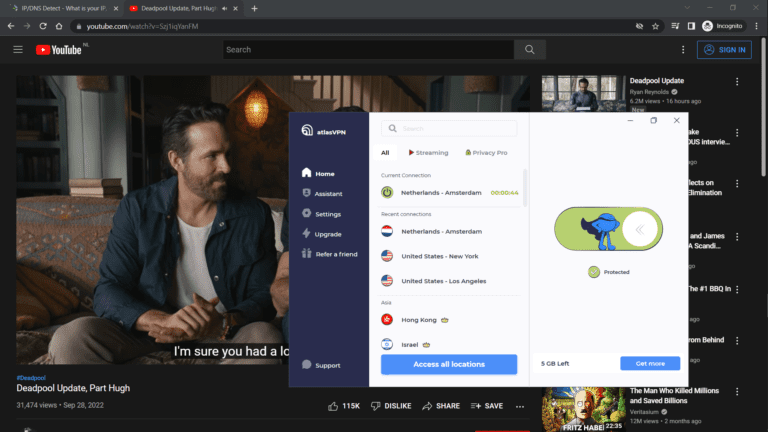Open the YouTube hamburger menu

[18, 49]
